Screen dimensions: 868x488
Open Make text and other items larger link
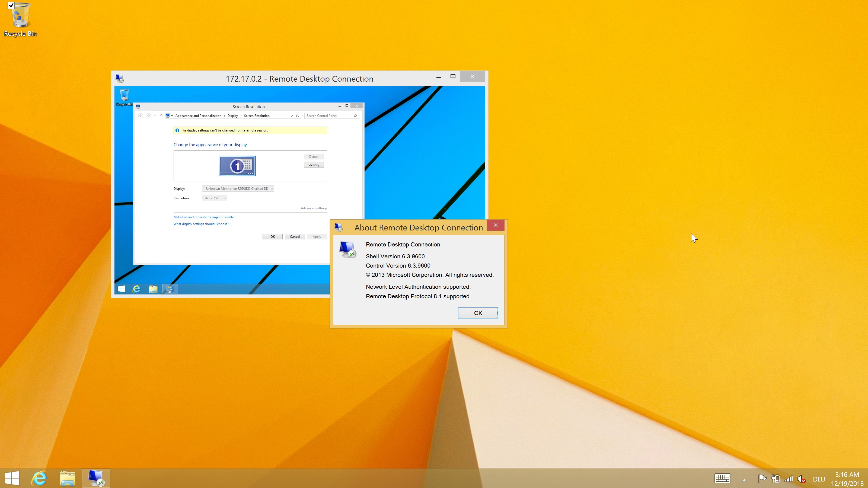204,217
